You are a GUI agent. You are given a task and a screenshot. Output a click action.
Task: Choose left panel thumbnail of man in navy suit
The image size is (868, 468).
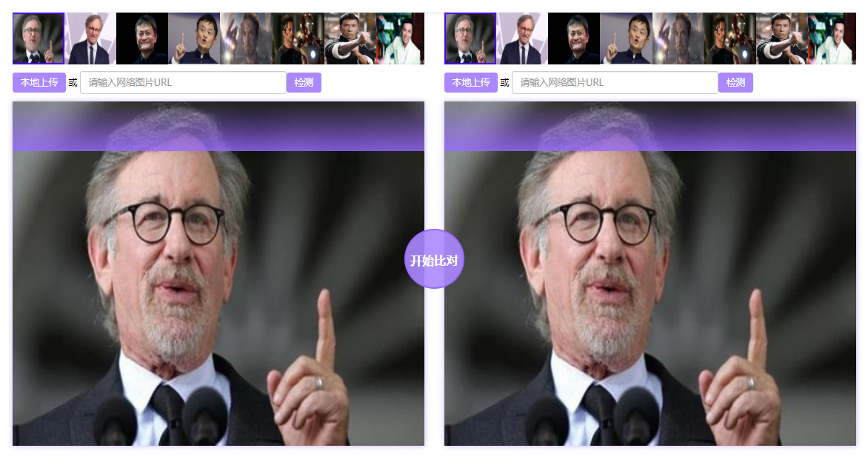point(90,39)
